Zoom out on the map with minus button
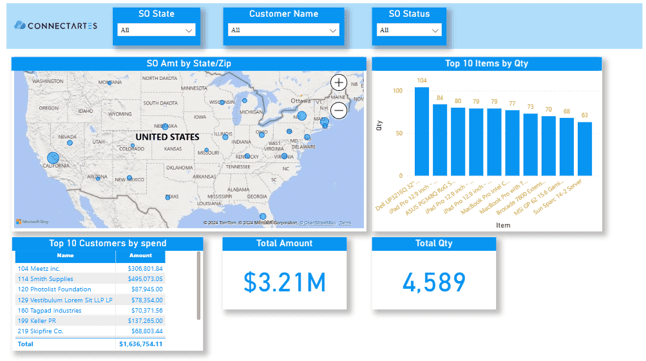 [x=339, y=110]
